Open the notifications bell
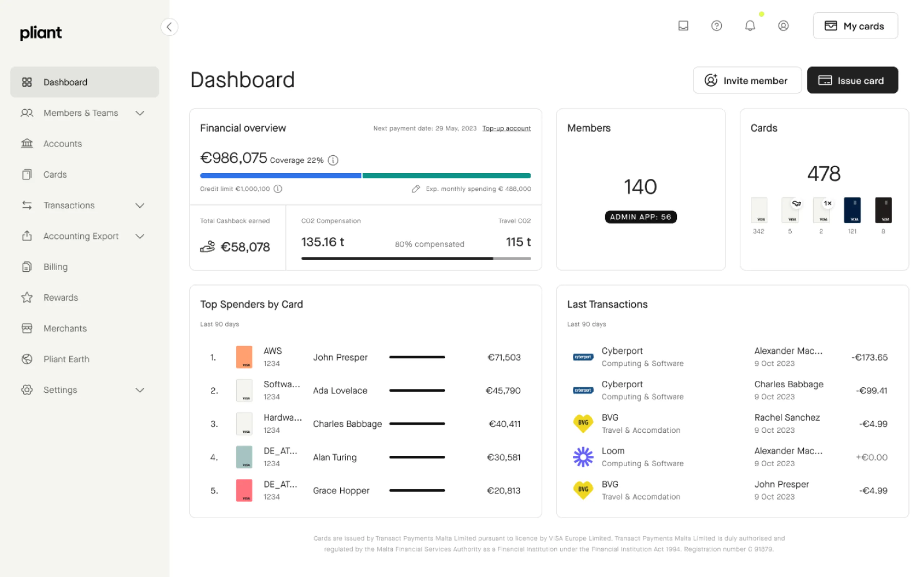Screen dimensions: 924x577 (x=750, y=26)
